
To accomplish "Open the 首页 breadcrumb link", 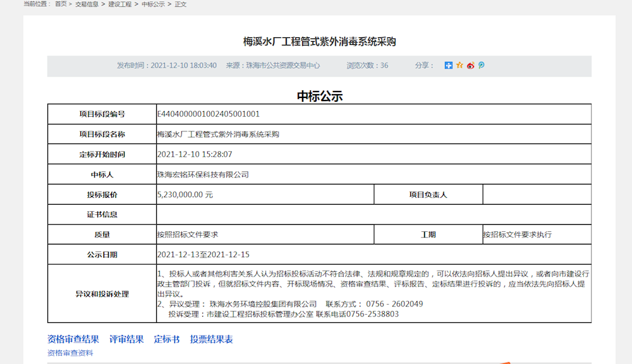I will coord(61,4).
